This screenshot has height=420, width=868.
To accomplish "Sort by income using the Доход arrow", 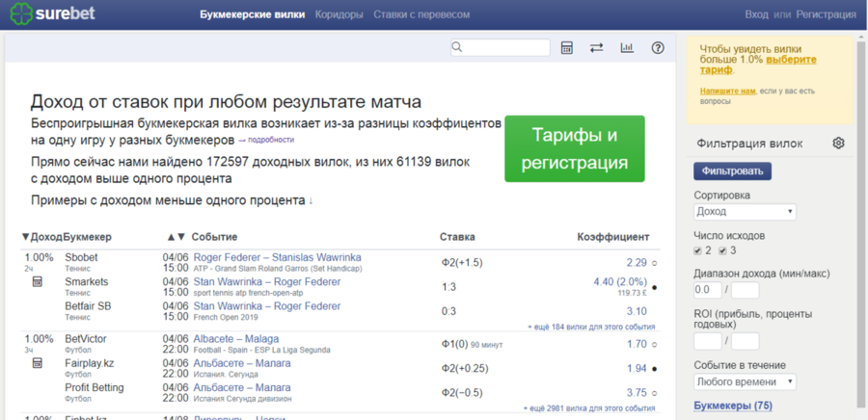I will coord(26,237).
